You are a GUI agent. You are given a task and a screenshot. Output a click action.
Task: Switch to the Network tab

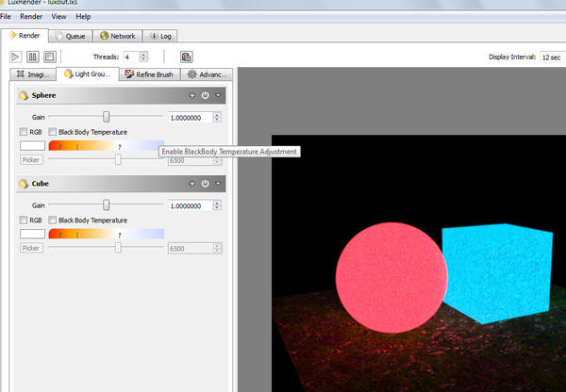(x=118, y=36)
